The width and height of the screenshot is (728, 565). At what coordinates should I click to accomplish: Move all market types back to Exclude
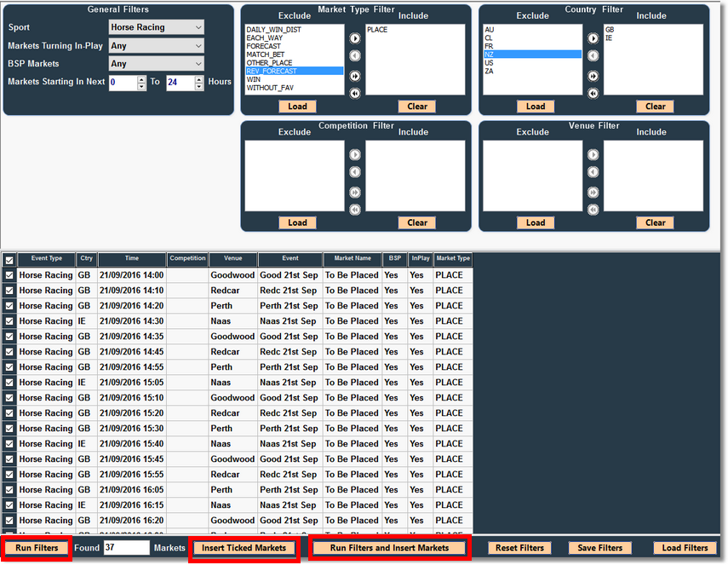(355, 93)
